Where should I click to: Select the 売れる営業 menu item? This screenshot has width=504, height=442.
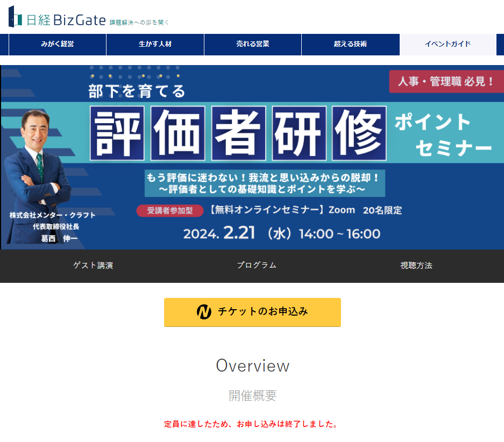(253, 44)
